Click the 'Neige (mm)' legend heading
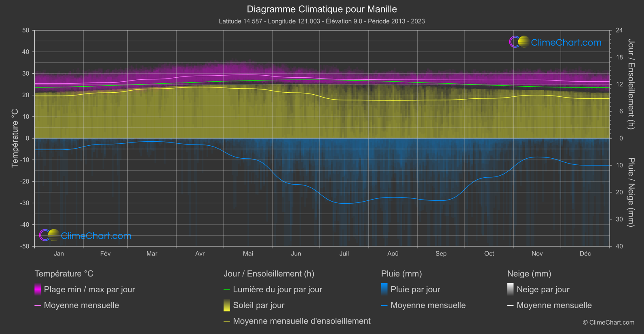This screenshot has height=334, width=644. pos(529,274)
